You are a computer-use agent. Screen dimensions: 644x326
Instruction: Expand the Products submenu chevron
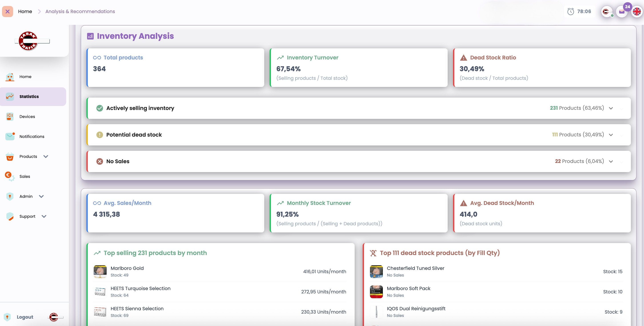46,157
